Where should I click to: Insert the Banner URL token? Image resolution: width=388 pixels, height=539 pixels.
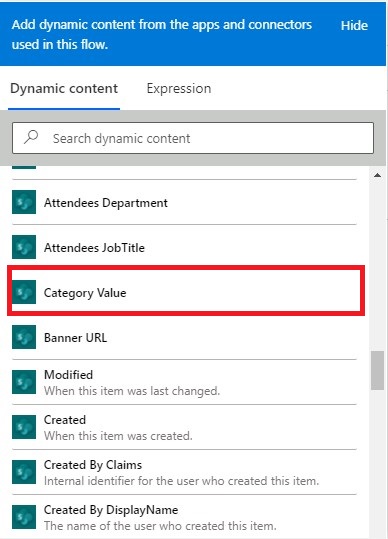coord(184,337)
